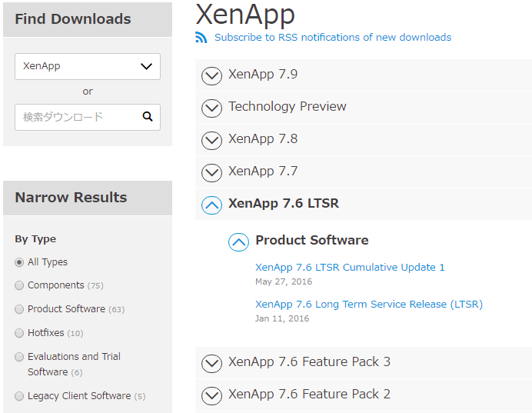Subscribe to RSS notifications of new downloads
The height and width of the screenshot is (413, 532).
[333, 38]
